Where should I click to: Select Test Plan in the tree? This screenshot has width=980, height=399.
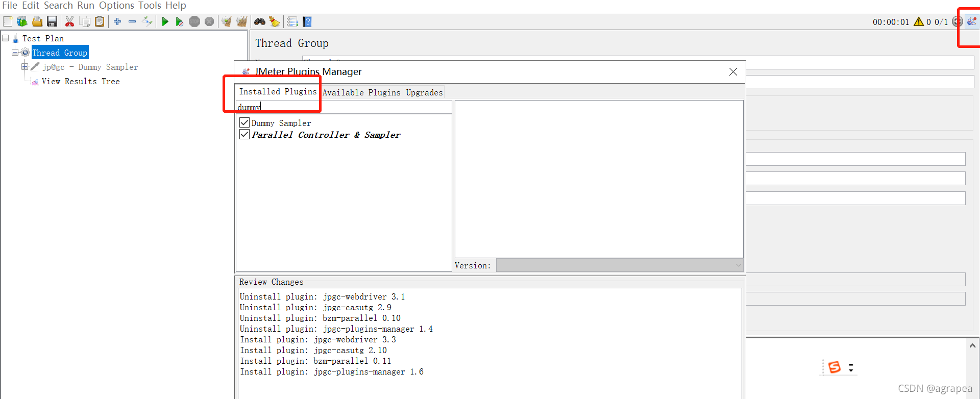(43, 38)
